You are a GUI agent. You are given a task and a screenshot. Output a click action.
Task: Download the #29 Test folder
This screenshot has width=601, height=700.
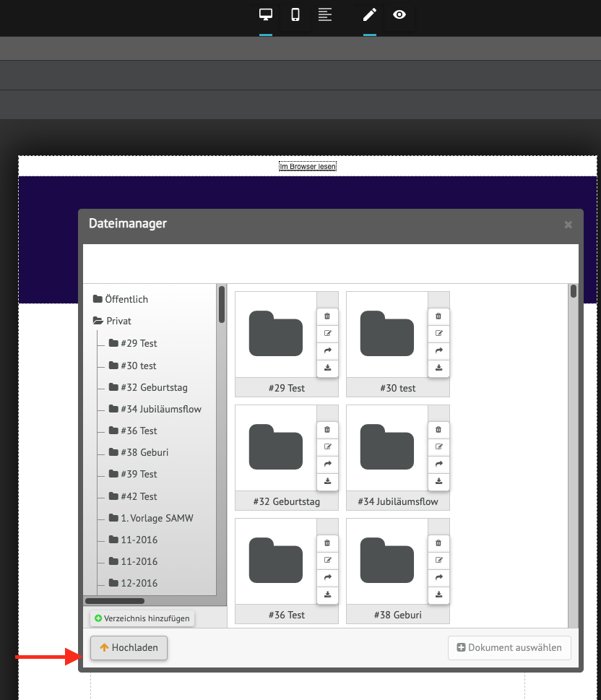327,368
